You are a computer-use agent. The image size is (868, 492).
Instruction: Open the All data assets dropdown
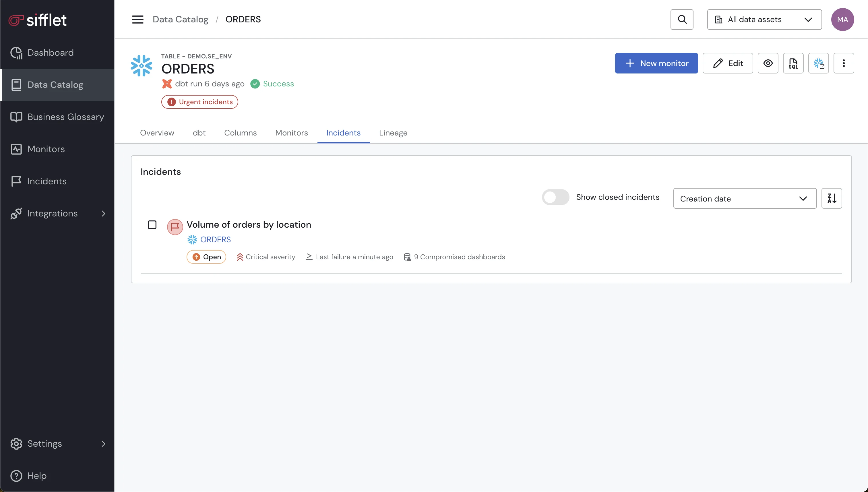(x=764, y=19)
